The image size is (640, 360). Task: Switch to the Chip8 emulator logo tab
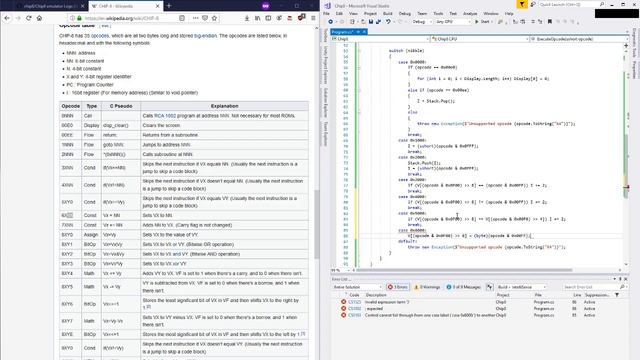tap(50, 6)
